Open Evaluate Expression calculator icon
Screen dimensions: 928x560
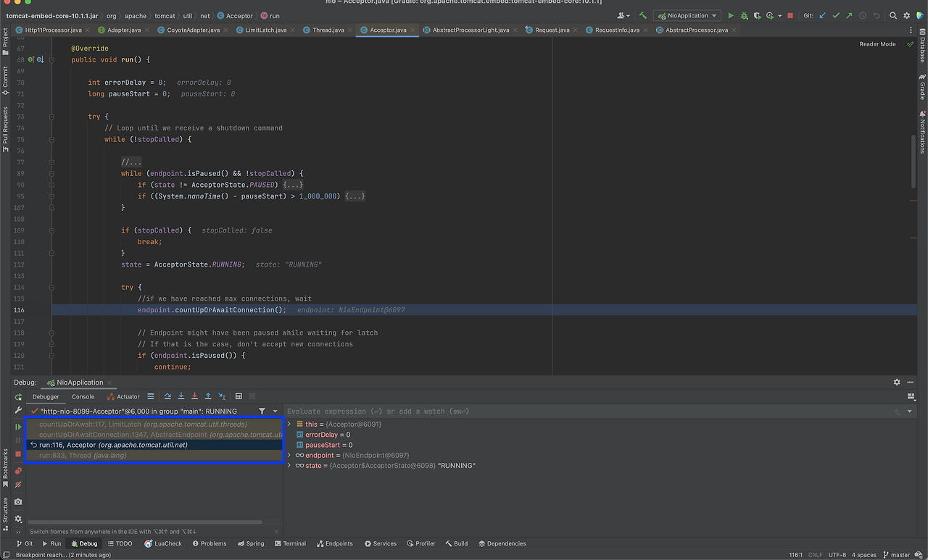pyautogui.click(x=239, y=396)
